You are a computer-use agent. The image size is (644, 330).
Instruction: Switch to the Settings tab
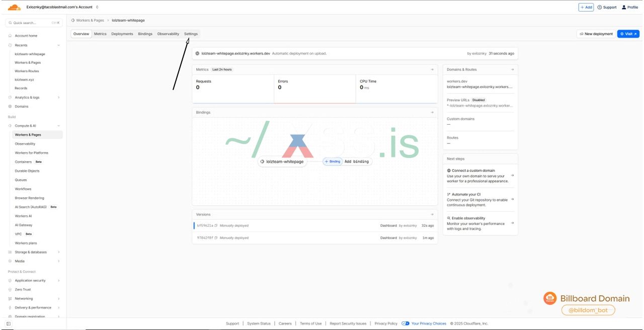coord(191,34)
